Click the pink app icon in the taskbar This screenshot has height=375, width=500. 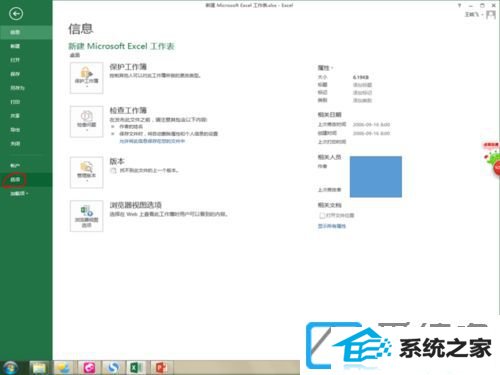point(89,368)
